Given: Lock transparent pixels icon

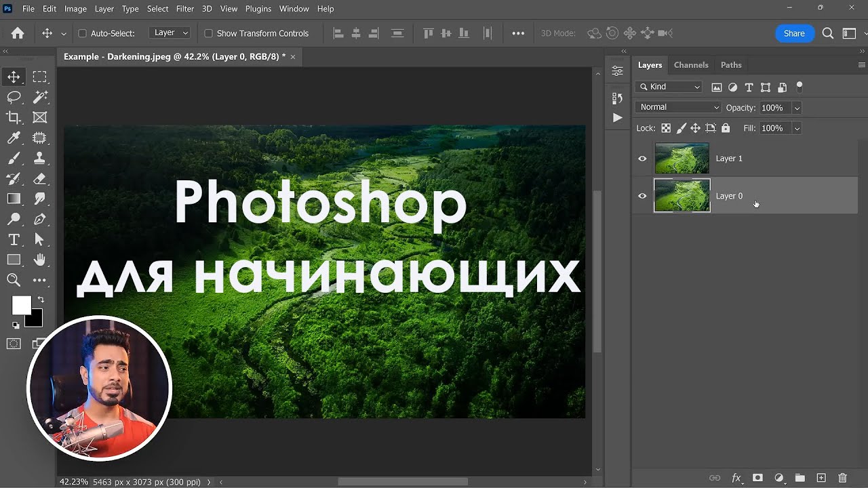Looking at the screenshot, I should (x=666, y=128).
